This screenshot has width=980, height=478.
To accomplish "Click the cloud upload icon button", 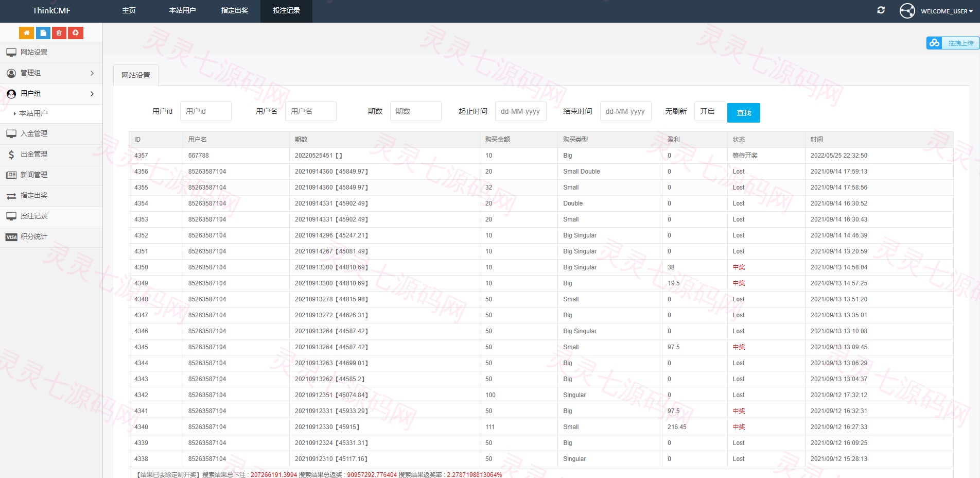I will point(935,43).
